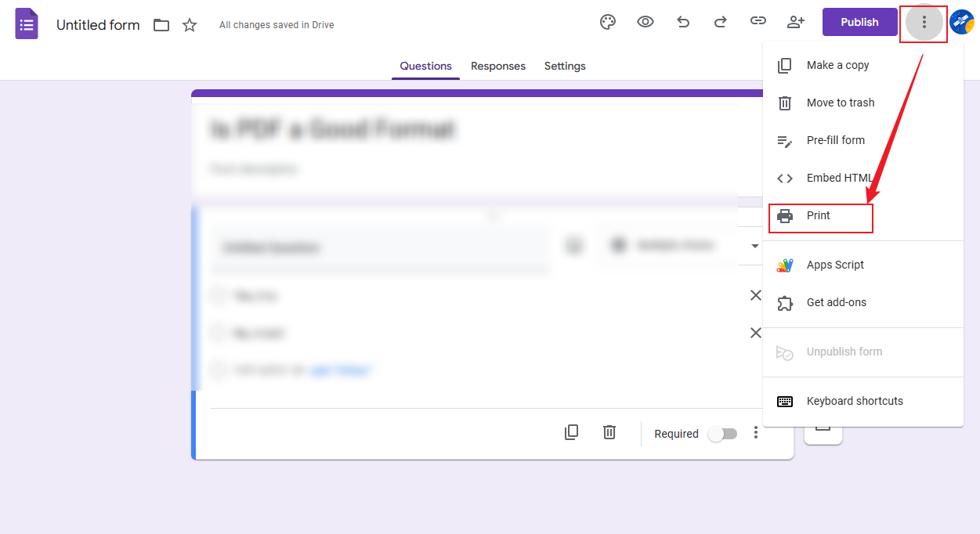Screen dimensions: 980x534
Task: Open more options for the question
Action: pyautogui.click(x=755, y=431)
